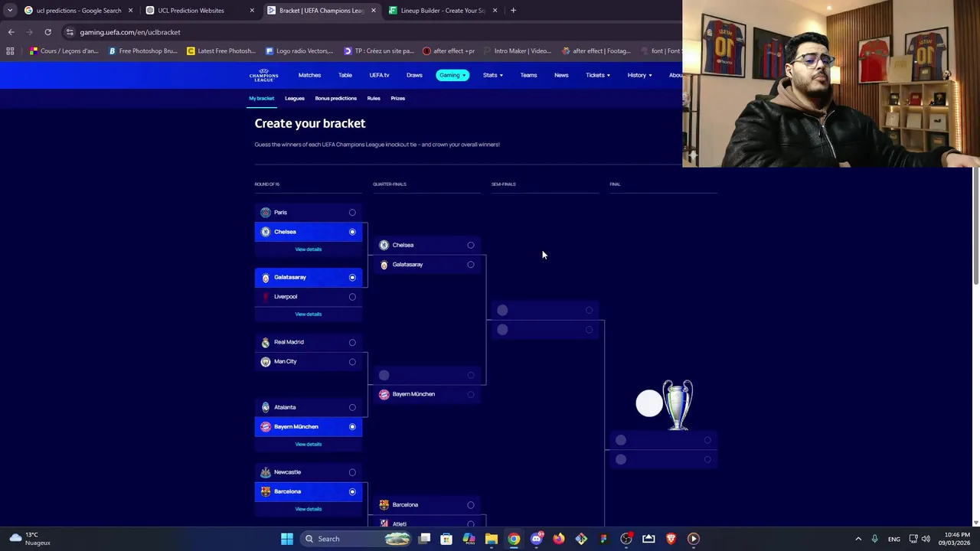Click the Barcelona crest in round of 16
Viewport: 980px width, 551px height.
[x=266, y=491]
